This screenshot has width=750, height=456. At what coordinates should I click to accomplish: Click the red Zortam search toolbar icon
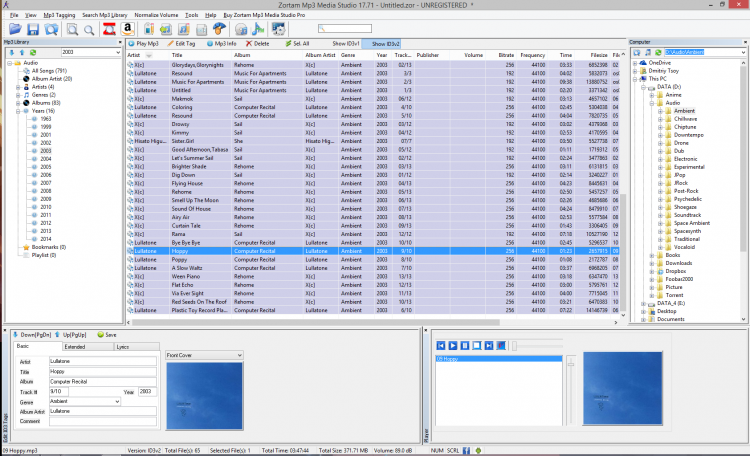pyautogui.click(x=109, y=29)
